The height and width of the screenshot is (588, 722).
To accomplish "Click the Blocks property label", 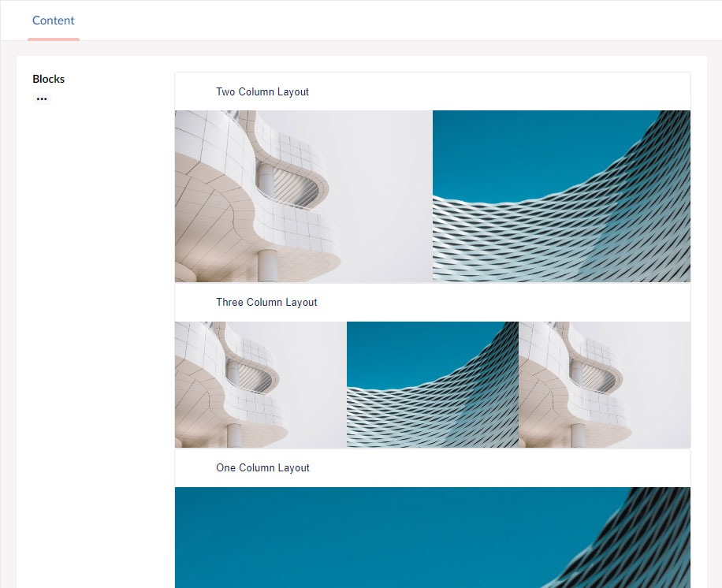I will pos(48,79).
